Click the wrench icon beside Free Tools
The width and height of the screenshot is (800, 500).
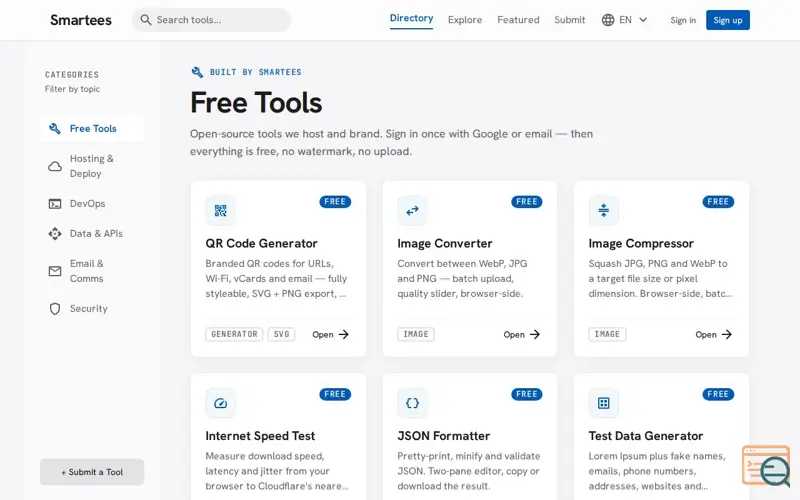55,129
